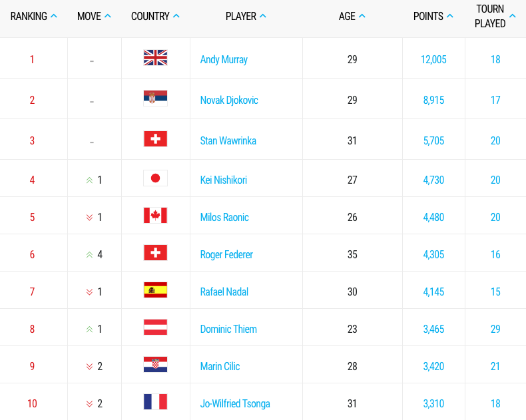Open Roger Federer's player profile
This screenshot has height=420, width=526.
226,255
